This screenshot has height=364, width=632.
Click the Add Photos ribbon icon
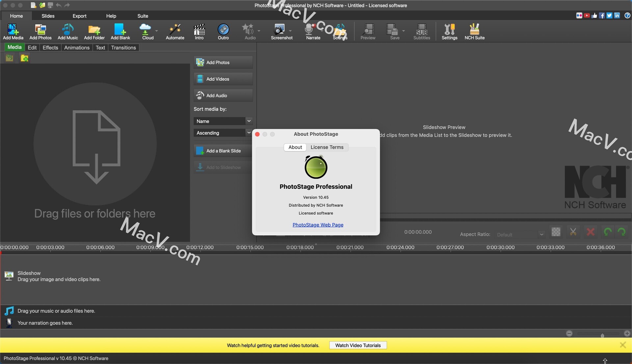click(40, 32)
